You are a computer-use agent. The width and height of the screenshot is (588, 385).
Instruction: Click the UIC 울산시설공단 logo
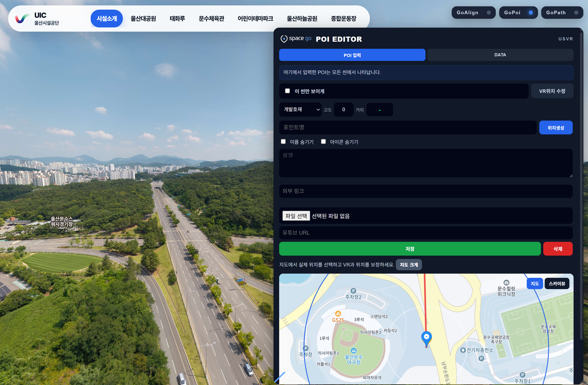[37, 19]
